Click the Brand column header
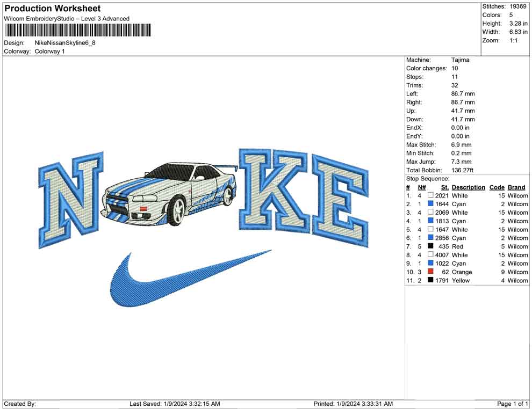The image size is (532, 409). (x=516, y=187)
